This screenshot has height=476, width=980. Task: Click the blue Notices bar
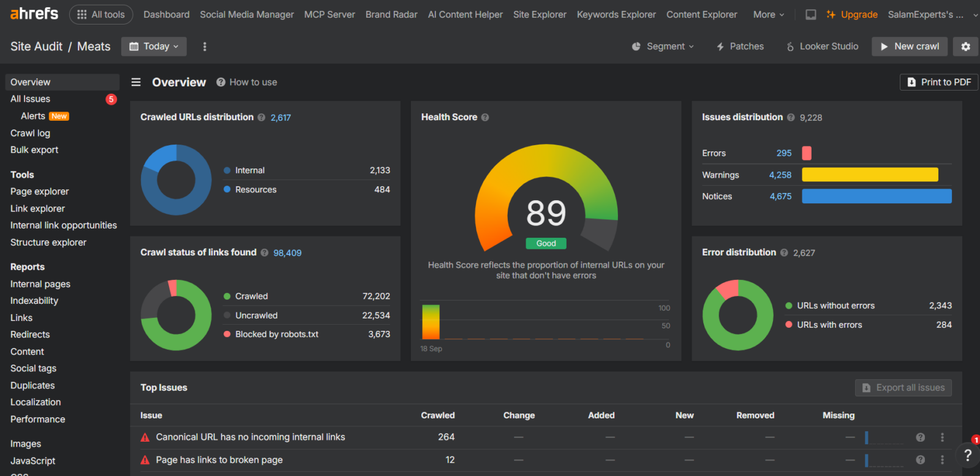pyautogui.click(x=876, y=196)
